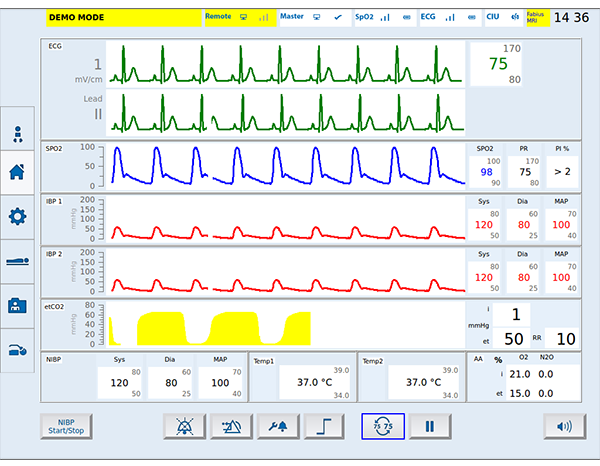Select the Remote status tab
Image resolution: width=600 pixels, height=466 pixels.
(x=238, y=17)
